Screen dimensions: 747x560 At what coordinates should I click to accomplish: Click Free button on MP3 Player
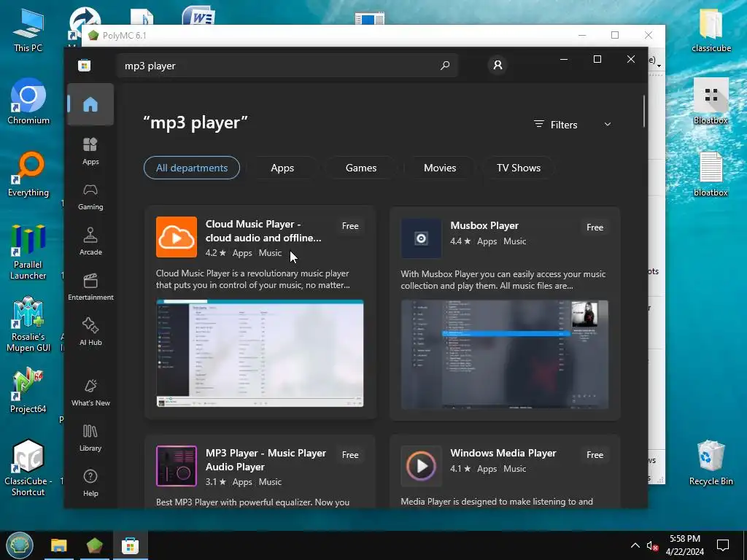tap(350, 455)
